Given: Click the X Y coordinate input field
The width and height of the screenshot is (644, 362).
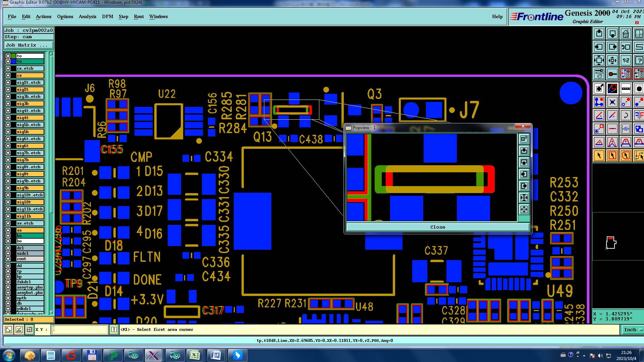Looking at the screenshot, I should [x=80, y=330].
